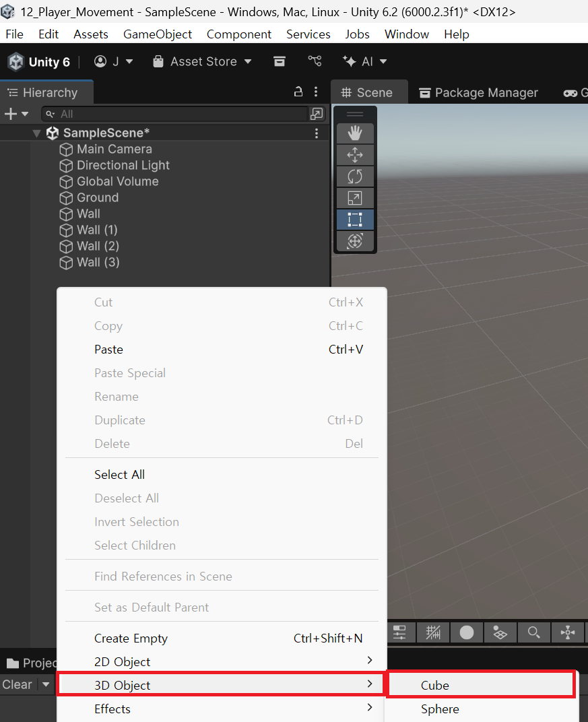Expand the 3D Object submenu

point(222,685)
